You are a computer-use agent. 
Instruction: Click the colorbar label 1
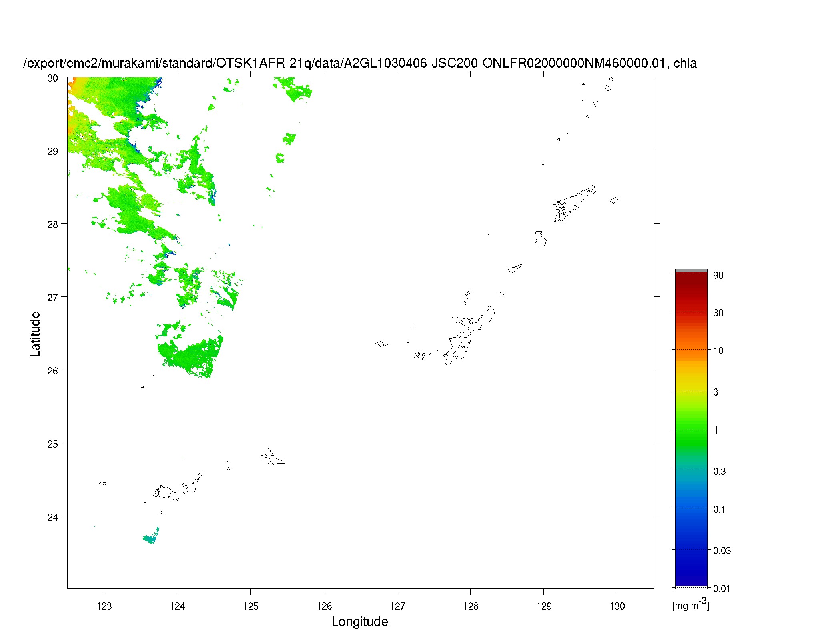716,430
